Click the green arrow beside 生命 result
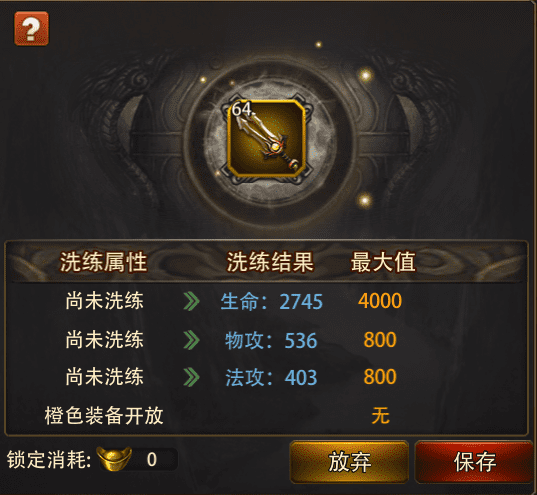The width and height of the screenshot is (537, 495). tap(191, 302)
